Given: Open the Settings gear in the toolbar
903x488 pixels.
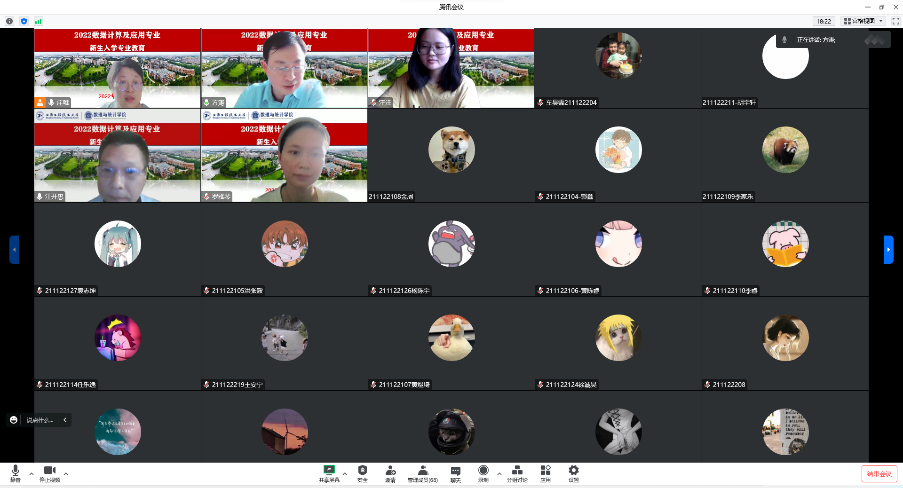Looking at the screenshot, I should pos(573,471).
